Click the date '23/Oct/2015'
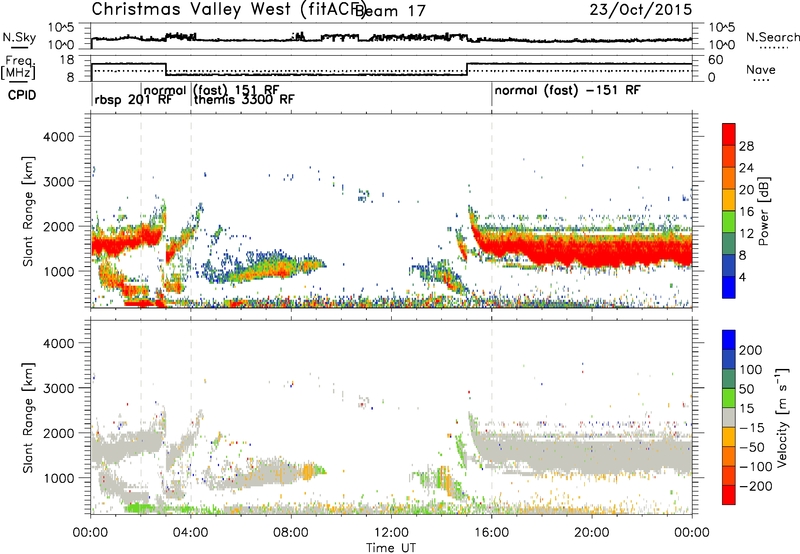 (641, 9)
